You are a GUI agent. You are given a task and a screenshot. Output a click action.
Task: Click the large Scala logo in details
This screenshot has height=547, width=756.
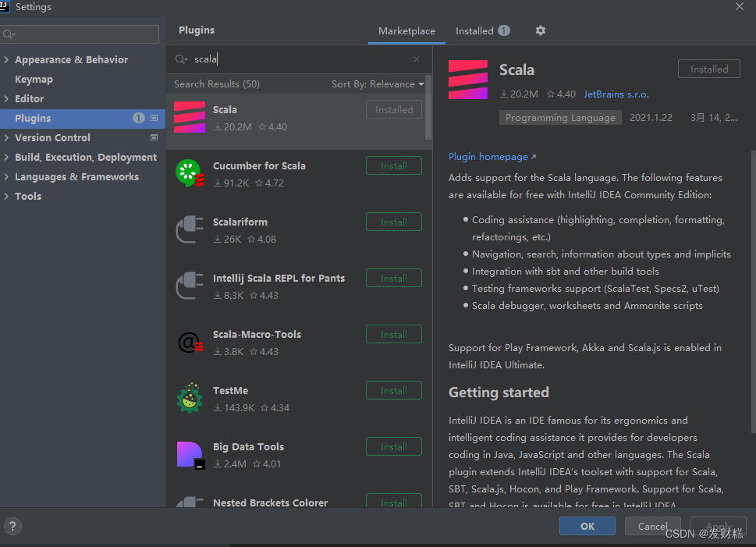pyautogui.click(x=467, y=80)
